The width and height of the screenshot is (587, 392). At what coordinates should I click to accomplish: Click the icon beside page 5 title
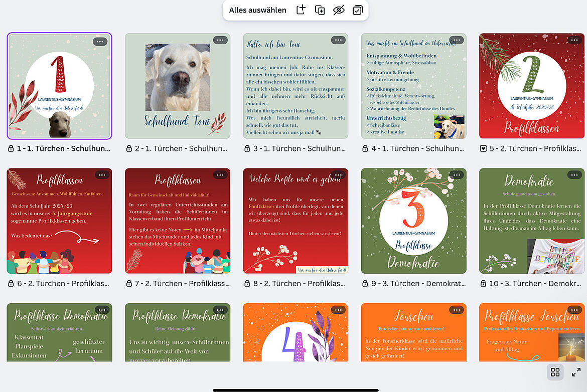click(x=483, y=149)
